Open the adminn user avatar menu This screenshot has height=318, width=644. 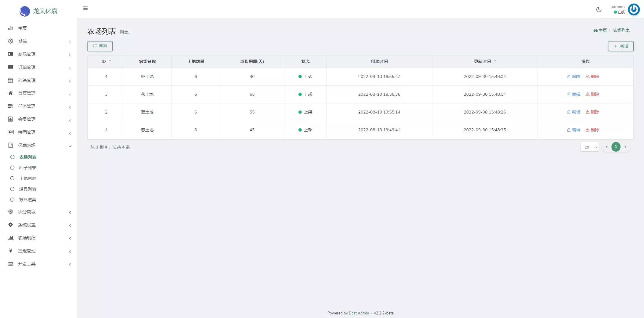pos(634,9)
